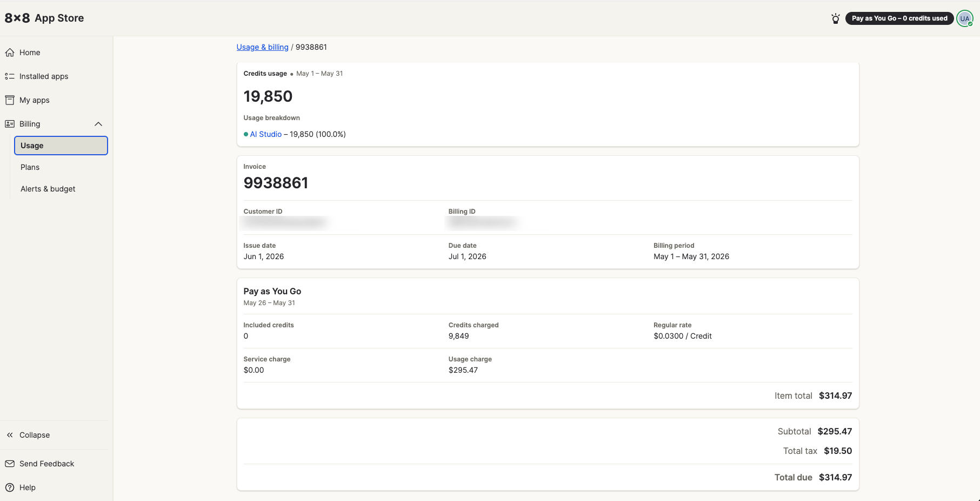Click the 8x8 App Store logo

click(44, 18)
